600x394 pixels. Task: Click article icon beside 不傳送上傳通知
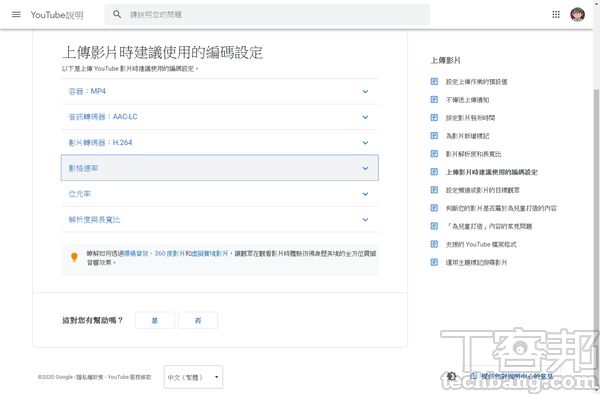click(434, 99)
